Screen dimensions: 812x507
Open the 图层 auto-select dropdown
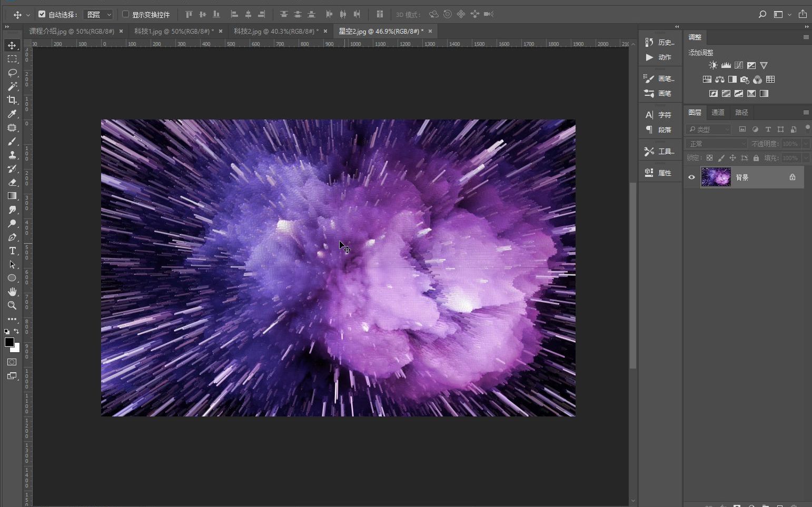pos(98,15)
